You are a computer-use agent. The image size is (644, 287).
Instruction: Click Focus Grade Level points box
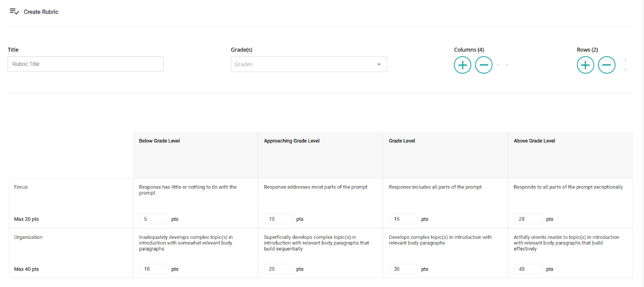[x=403, y=219]
